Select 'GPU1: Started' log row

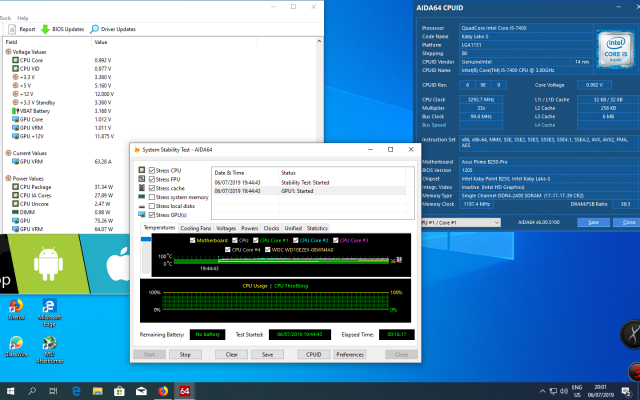309,191
